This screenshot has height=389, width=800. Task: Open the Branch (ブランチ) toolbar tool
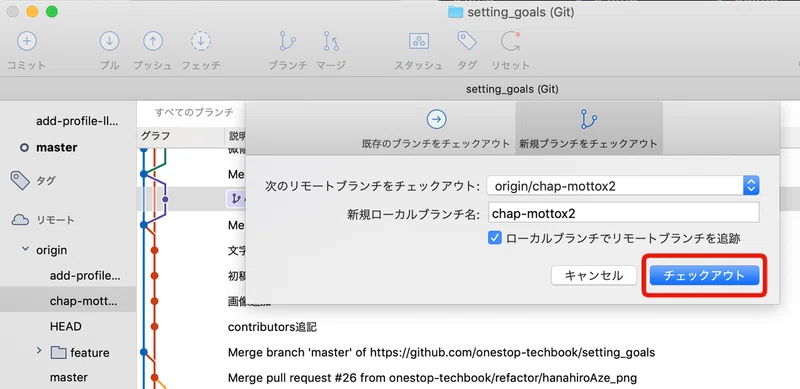[x=288, y=41]
